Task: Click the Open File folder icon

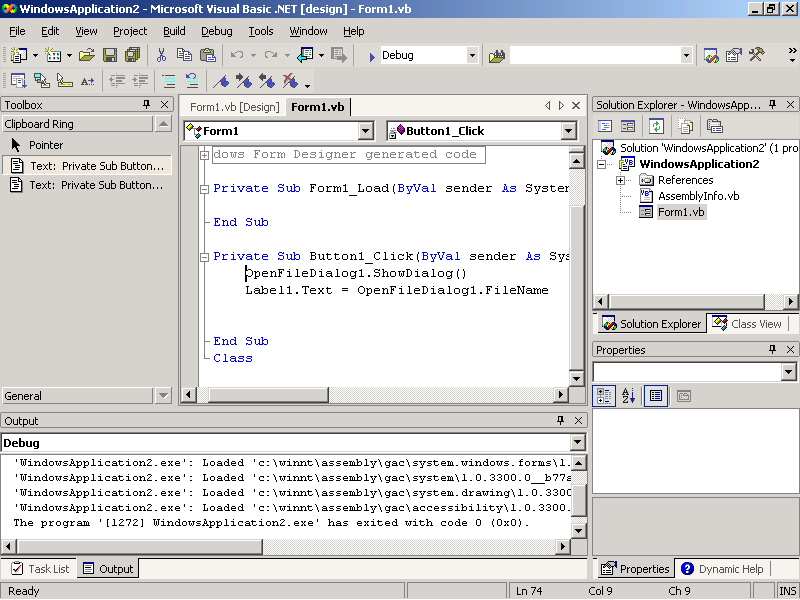Action: [87, 55]
